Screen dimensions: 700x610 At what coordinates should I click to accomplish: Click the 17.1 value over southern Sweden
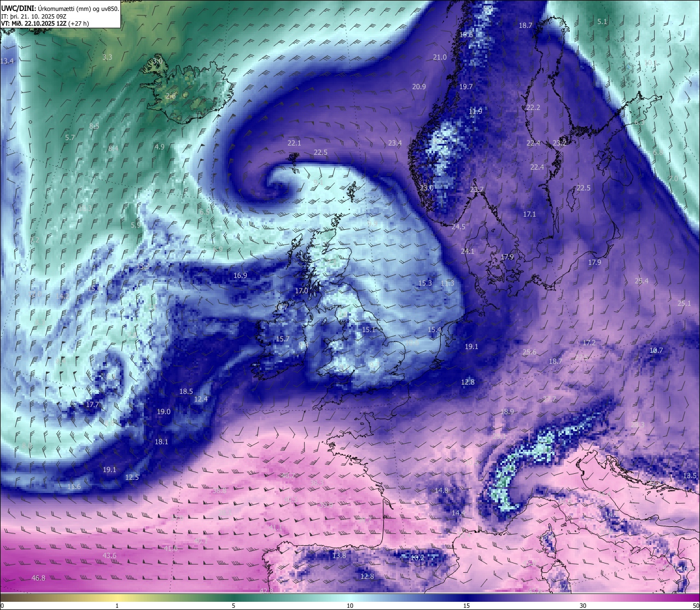(529, 214)
